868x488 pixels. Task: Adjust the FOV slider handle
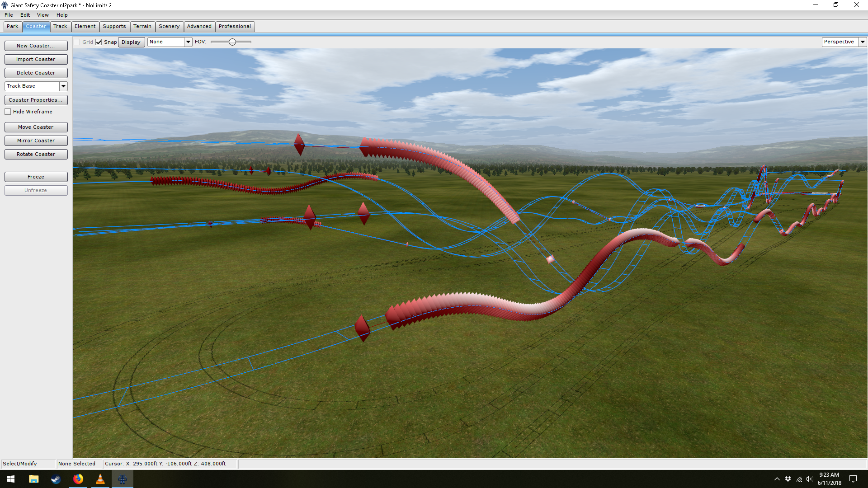(232, 42)
